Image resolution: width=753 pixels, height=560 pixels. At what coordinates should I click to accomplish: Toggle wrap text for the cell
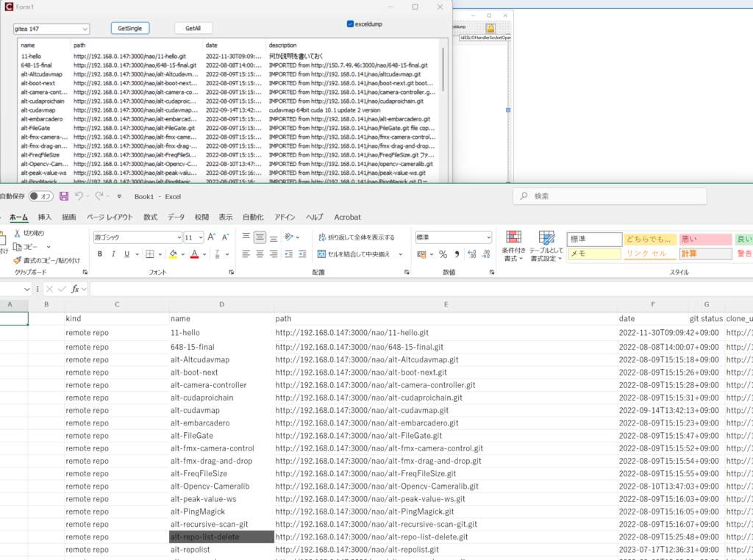tap(357, 237)
